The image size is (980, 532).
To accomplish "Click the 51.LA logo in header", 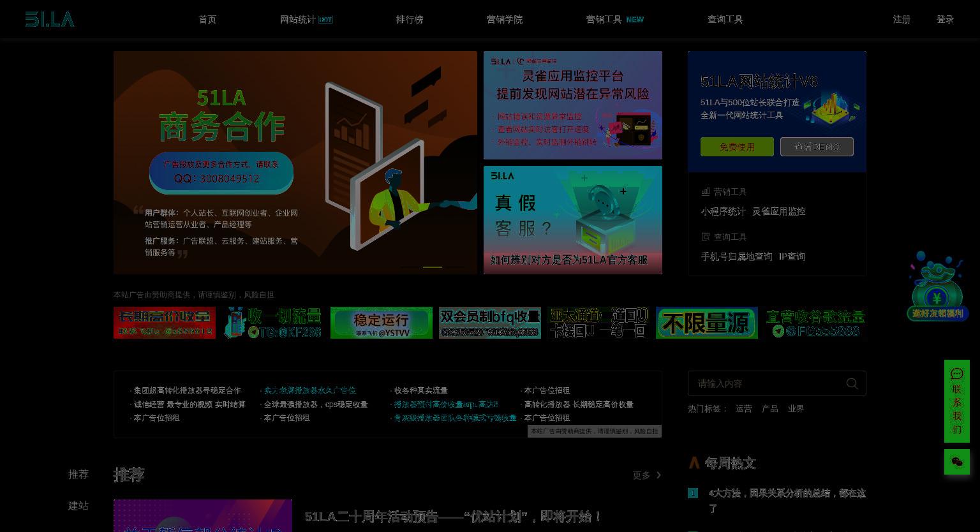I will click(x=50, y=19).
